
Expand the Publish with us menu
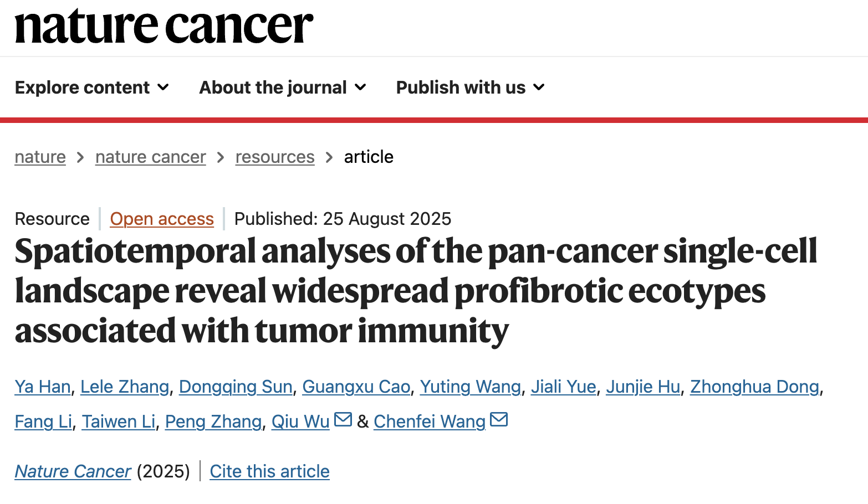pos(471,88)
